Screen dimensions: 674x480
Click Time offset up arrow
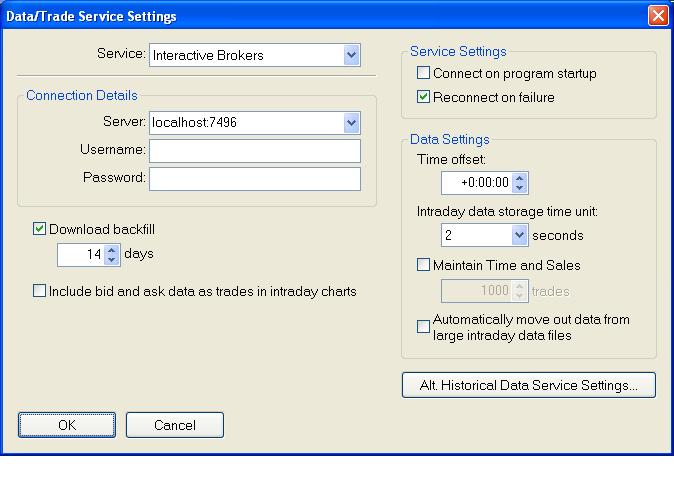pyautogui.click(x=519, y=177)
